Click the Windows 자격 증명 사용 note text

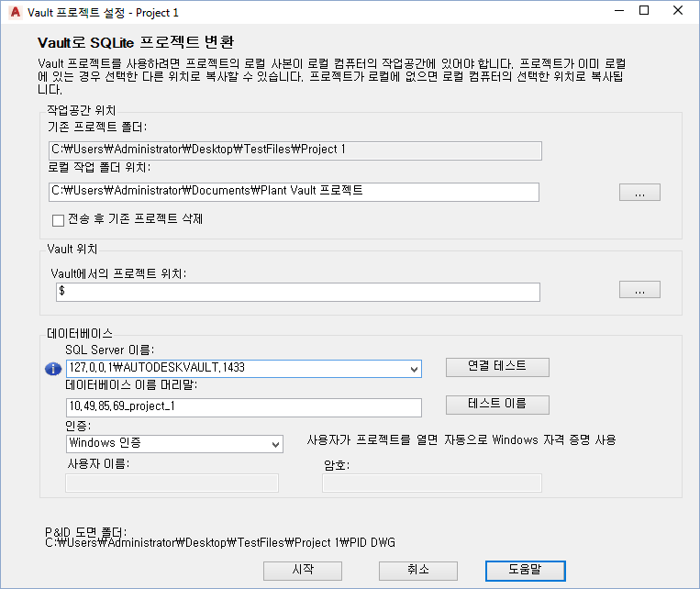click(x=461, y=440)
